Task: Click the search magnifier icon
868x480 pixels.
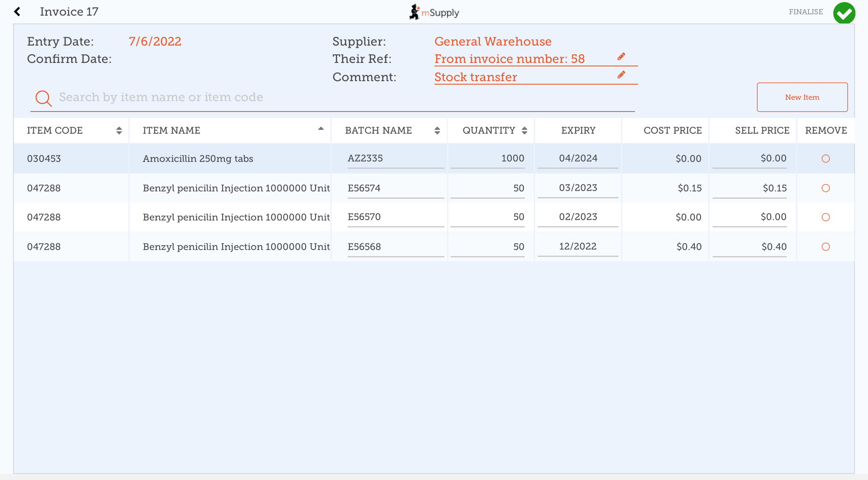Action: point(43,98)
